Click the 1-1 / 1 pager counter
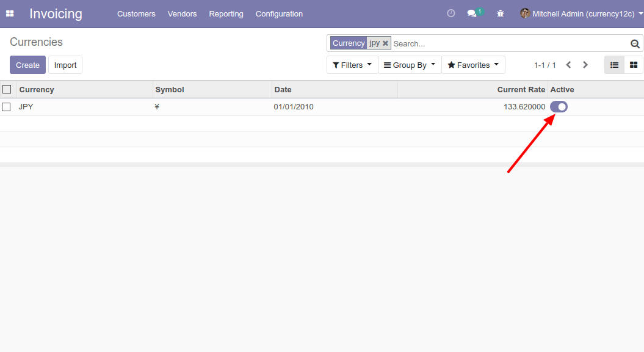Screen dimensions: 644x352 pyautogui.click(x=545, y=65)
